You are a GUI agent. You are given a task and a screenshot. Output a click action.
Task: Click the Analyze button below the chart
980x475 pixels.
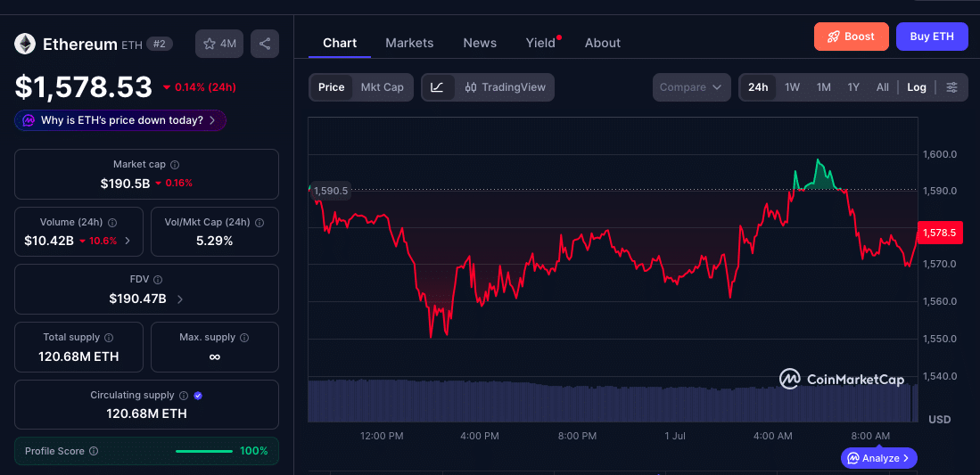[x=878, y=458]
